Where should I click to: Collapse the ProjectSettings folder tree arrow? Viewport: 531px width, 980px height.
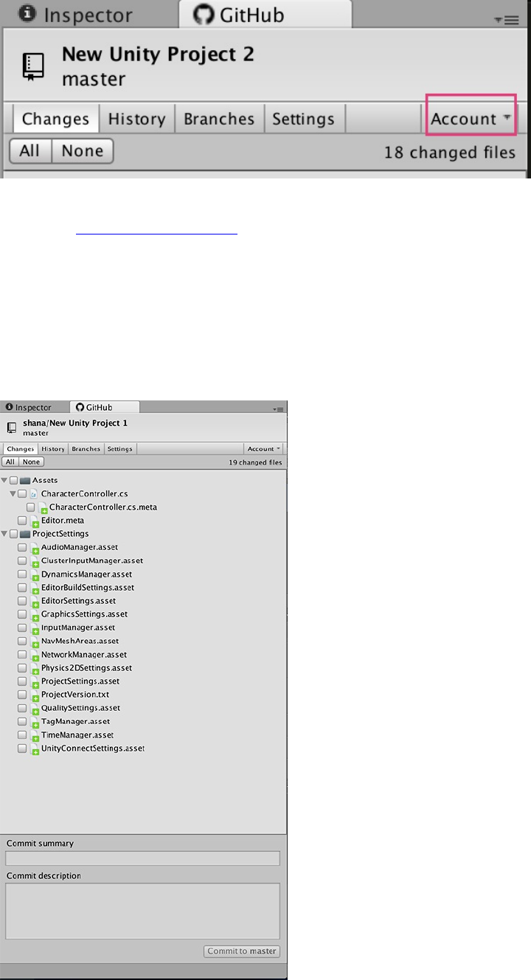(4, 534)
